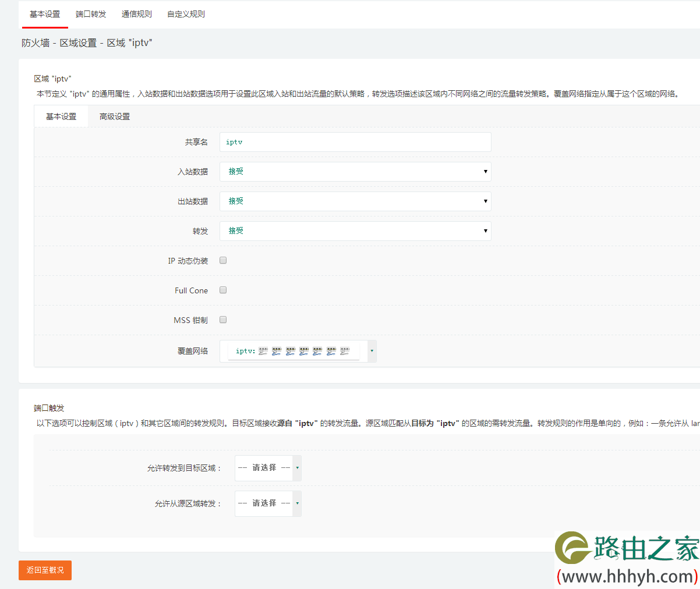Focus the 共享名 input containing iptv
The height and width of the screenshot is (589, 700).
pos(355,142)
